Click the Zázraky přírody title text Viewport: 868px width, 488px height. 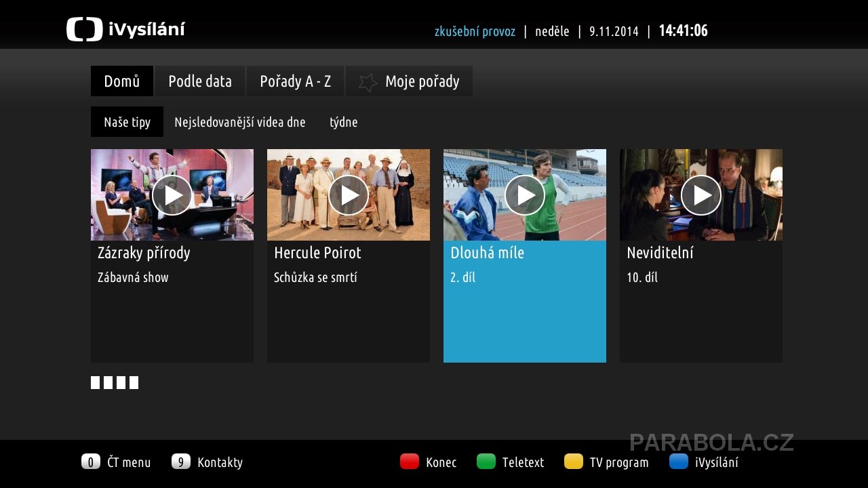144,253
